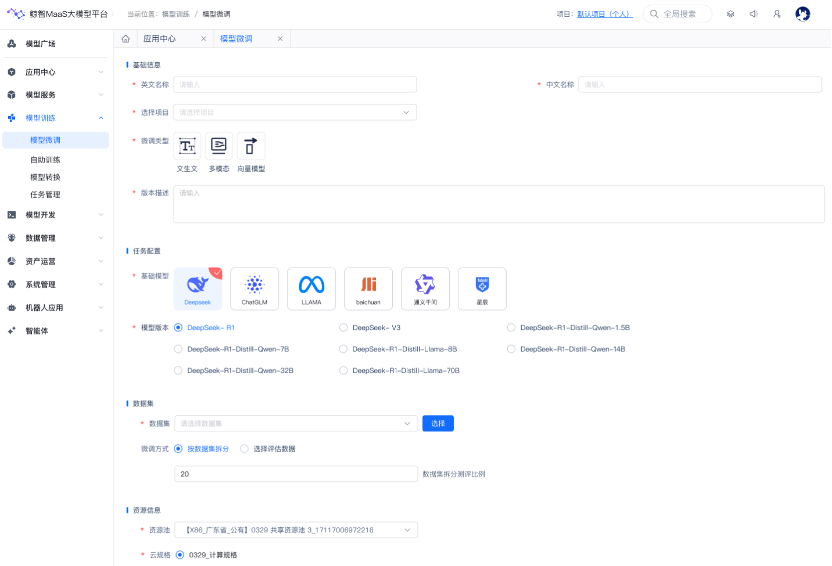832x566 pixels.
Task: Click the 系统管理 sidebar gear icon
Action: pyautogui.click(x=12, y=284)
